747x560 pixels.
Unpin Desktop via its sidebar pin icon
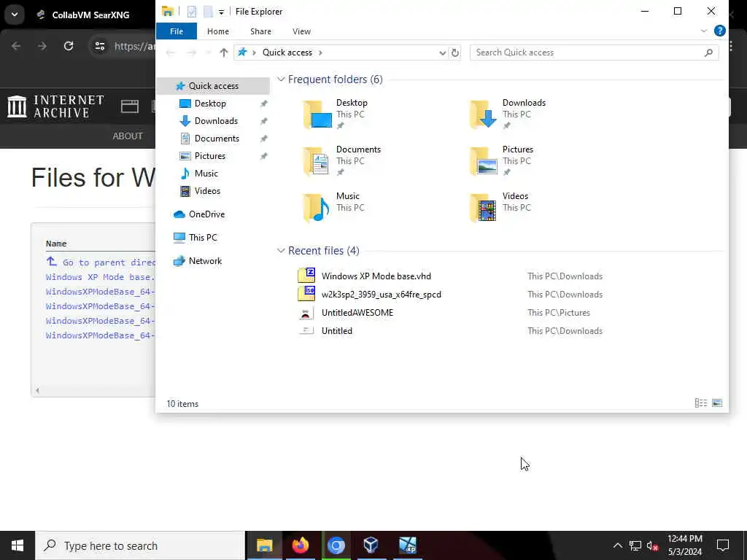263,104
